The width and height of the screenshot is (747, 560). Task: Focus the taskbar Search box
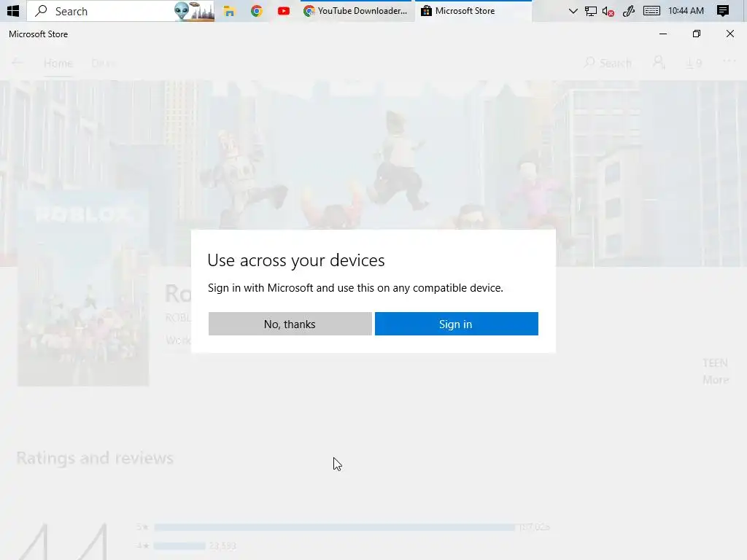click(x=120, y=11)
